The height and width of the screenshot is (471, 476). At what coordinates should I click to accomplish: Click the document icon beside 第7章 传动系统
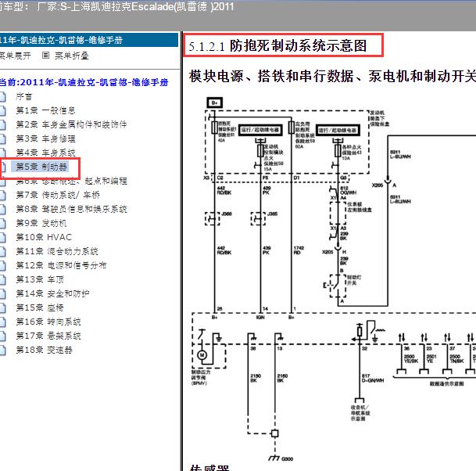click(x=2, y=195)
